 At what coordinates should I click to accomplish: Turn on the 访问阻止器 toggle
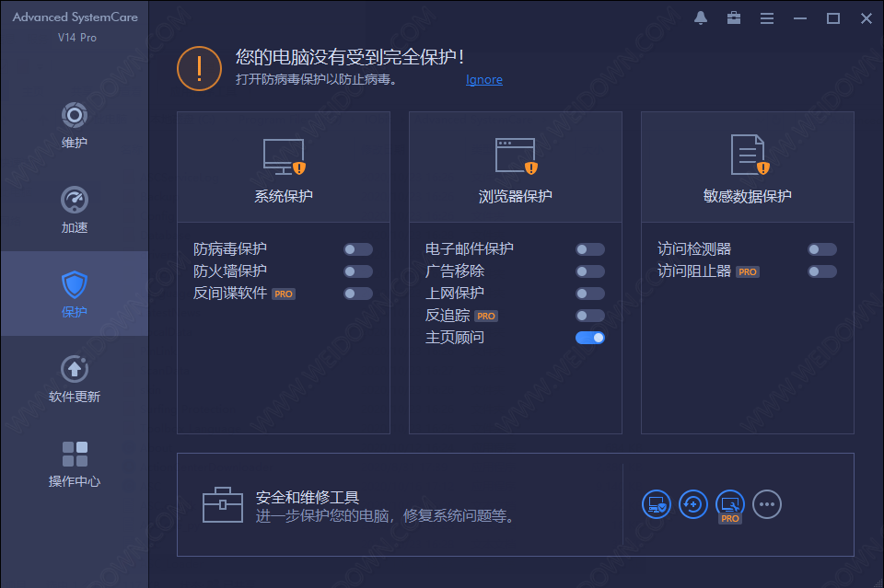[x=822, y=271]
